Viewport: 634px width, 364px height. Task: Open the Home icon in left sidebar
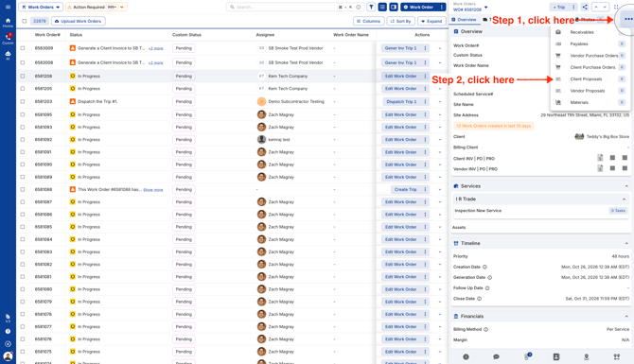click(8, 23)
